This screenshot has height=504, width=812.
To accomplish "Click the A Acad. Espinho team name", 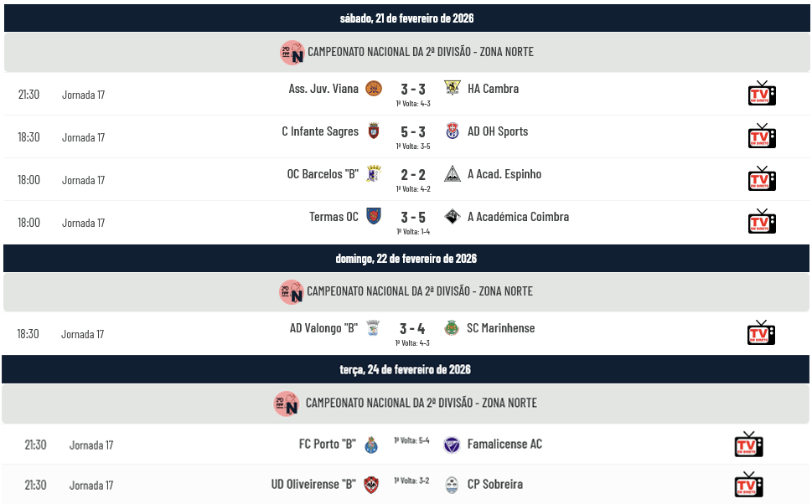I will click(504, 174).
